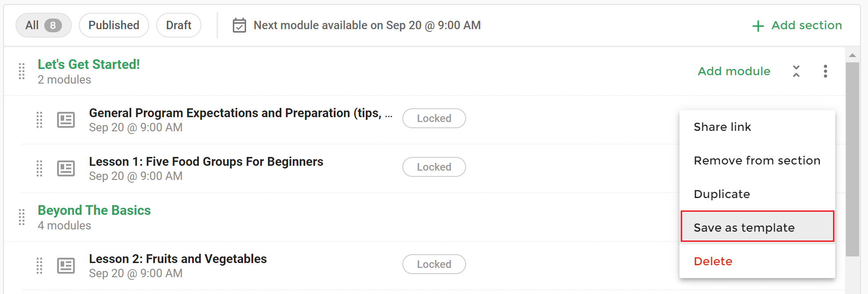
Task: Click the calendar icon beside next module date
Action: click(239, 25)
